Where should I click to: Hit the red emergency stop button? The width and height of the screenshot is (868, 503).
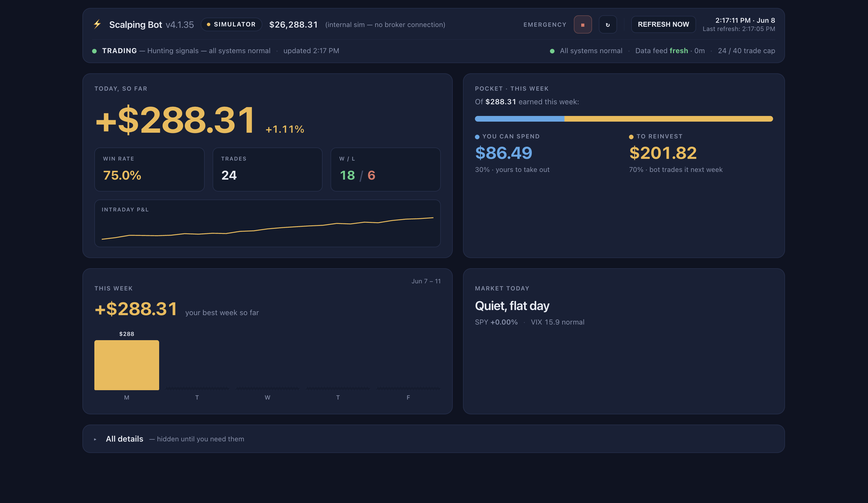pyautogui.click(x=582, y=24)
